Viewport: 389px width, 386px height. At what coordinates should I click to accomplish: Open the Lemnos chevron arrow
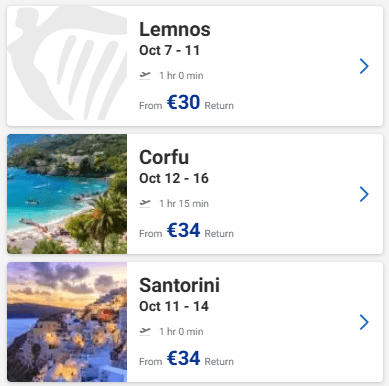tap(364, 66)
